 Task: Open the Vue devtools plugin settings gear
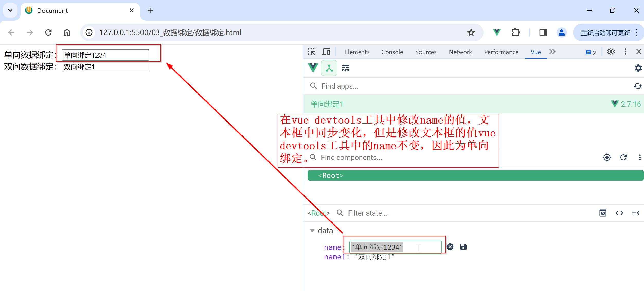tap(638, 68)
